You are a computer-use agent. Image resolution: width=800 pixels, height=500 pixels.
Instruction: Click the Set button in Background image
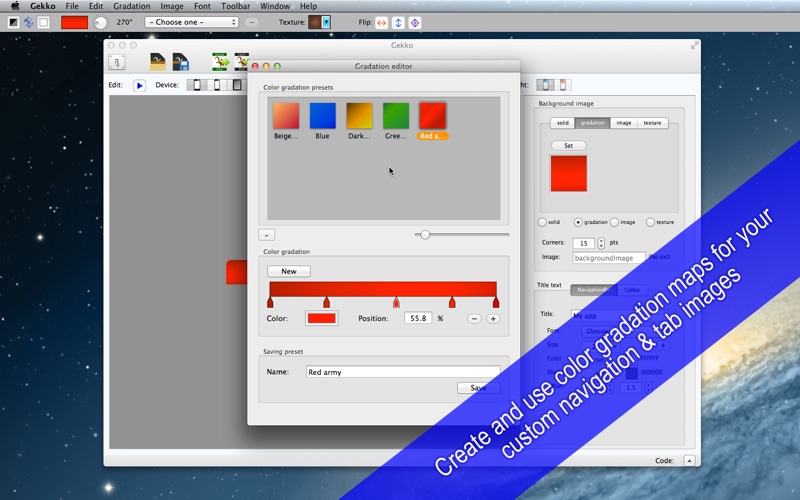(x=568, y=146)
